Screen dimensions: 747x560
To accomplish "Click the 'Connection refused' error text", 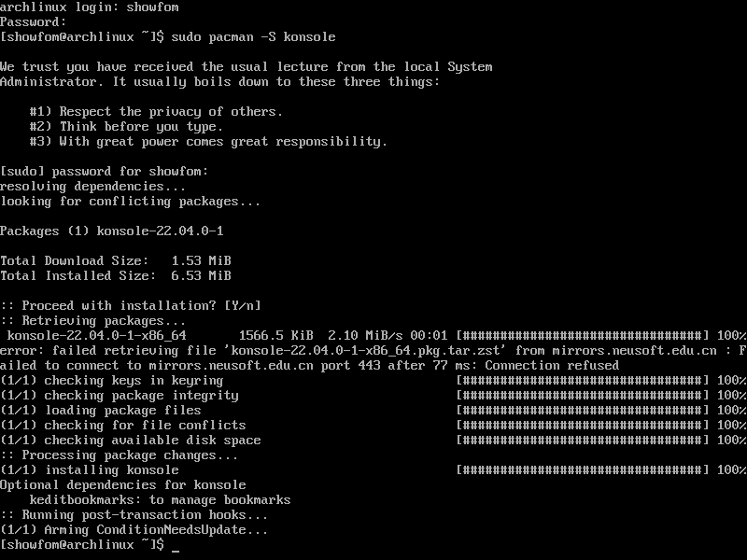I will point(552,366).
